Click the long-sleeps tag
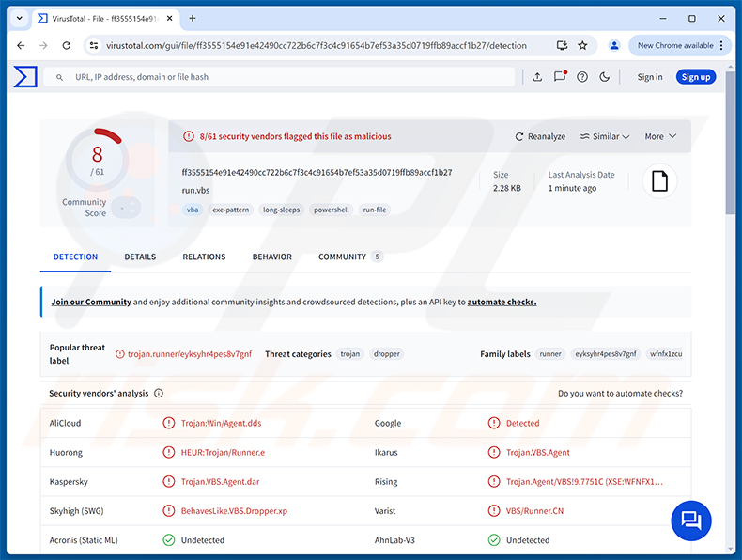The image size is (742, 560). pos(281,210)
